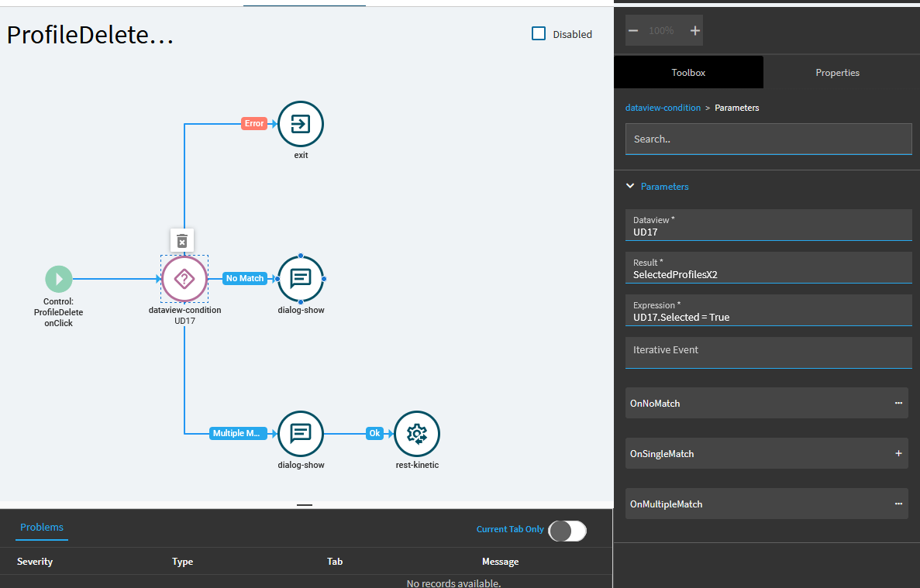The image size is (920, 588).
Task: Follow the dataview-condition breadcrumb link
Action: (x=663, y=108)
